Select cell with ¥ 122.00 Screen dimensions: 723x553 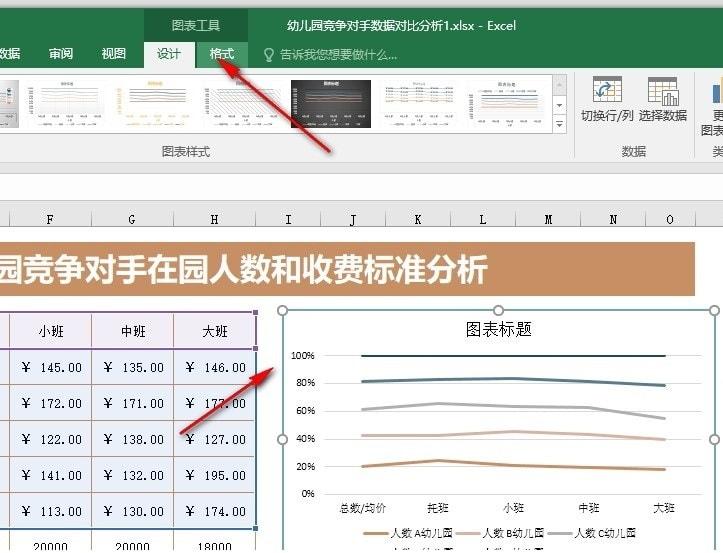(51, 439)
